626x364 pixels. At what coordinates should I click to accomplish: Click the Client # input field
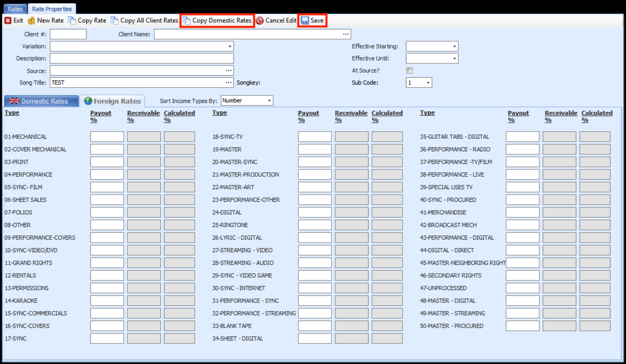pos(68,34)
